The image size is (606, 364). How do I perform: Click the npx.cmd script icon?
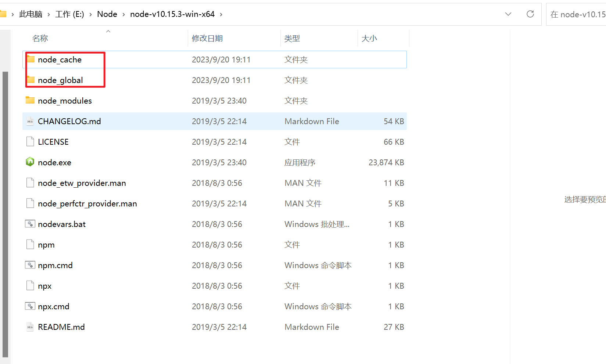click(30, 306)
